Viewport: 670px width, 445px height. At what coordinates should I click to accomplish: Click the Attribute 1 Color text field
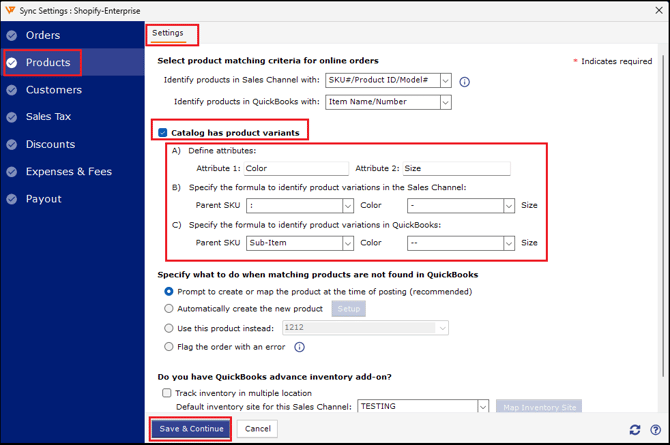point(295,169)
